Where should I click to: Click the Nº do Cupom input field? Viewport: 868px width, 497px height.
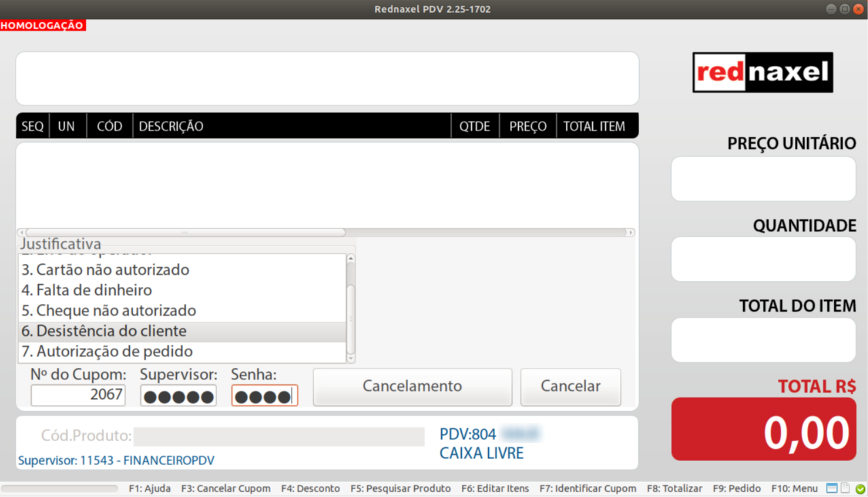78,395
